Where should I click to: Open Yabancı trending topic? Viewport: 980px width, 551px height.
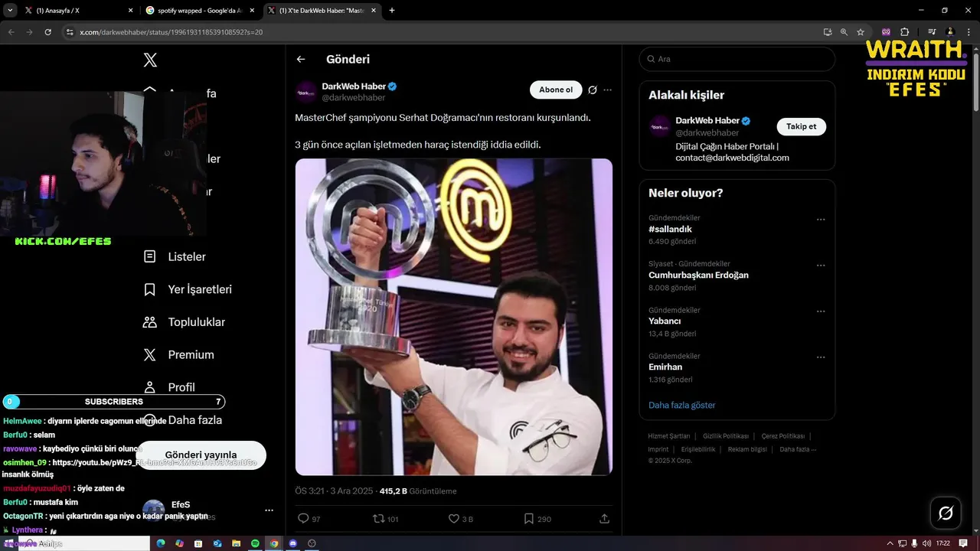[x=665, y=321]
